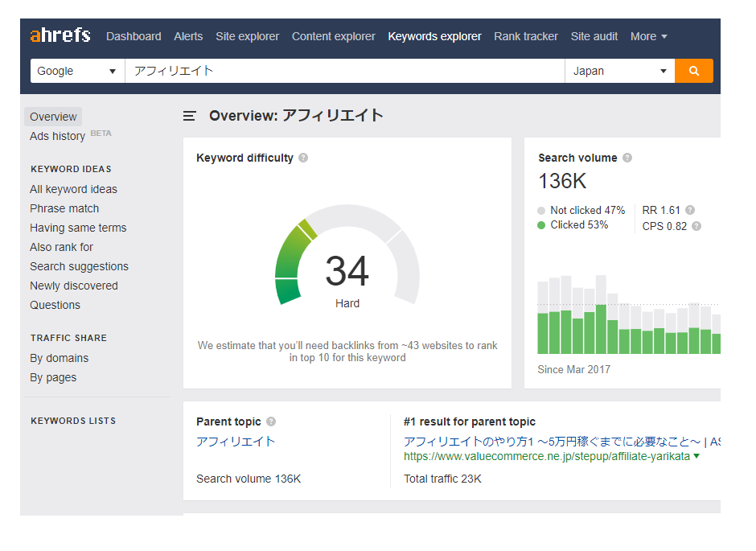The image size is (756, 551).
Task: Open Site explorer
Action: (x=248, y=36)
